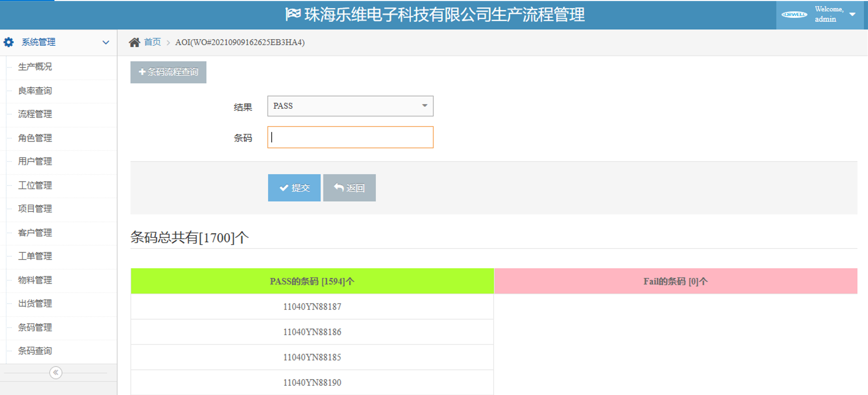868x395 pixels.
Task: Select barcode 11040YN88185
Action: click(312, 357)
